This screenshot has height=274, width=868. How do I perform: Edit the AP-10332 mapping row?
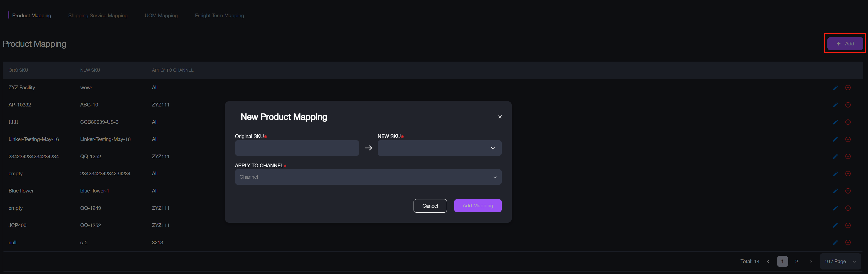(835, 105)
